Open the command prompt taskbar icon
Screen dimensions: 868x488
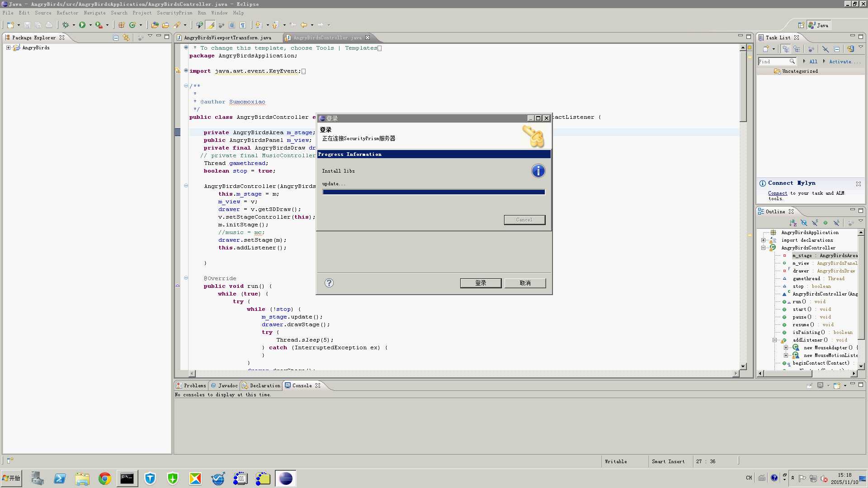[127, 479]
